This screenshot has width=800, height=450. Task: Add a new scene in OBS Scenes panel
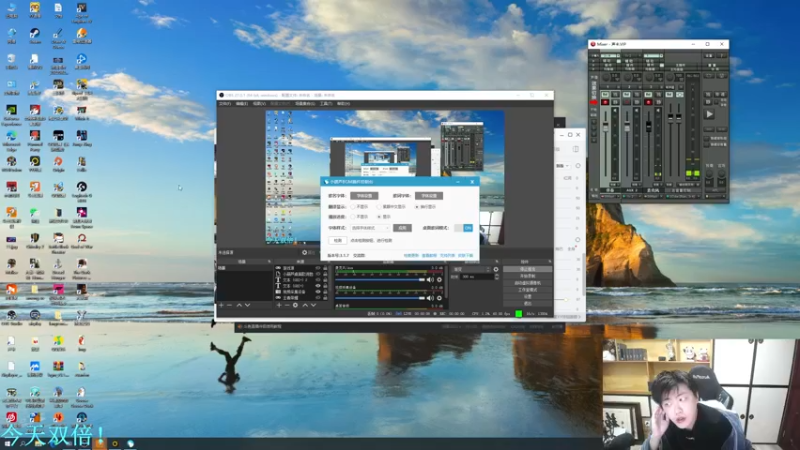221,305
